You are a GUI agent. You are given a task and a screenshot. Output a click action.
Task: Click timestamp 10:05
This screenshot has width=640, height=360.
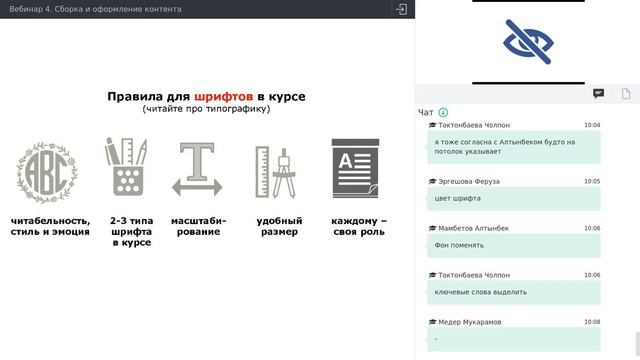point(592,181)
